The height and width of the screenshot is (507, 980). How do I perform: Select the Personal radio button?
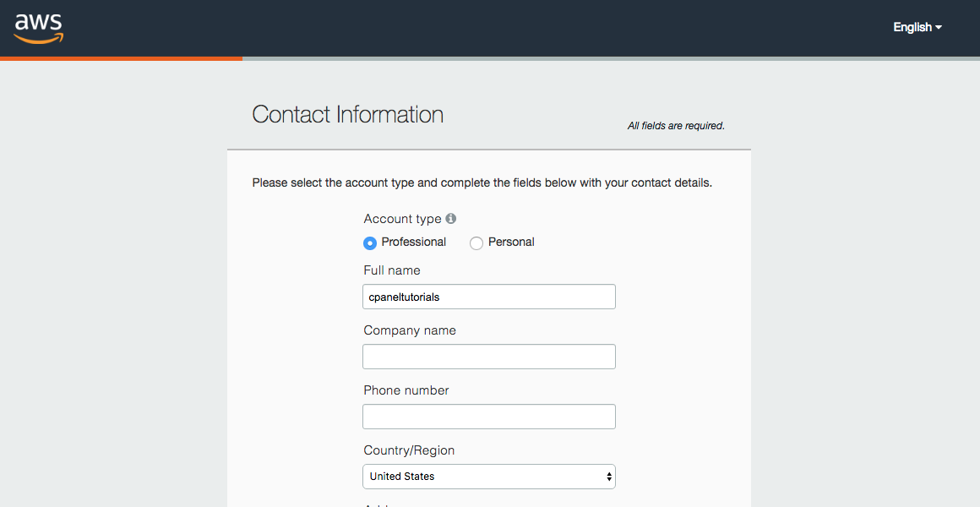(476, 243)
